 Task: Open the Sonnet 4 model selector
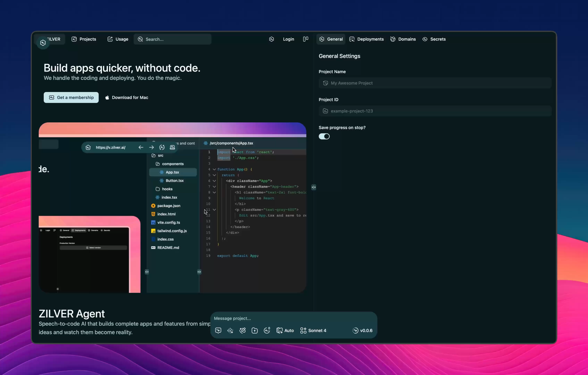(313, 331)
